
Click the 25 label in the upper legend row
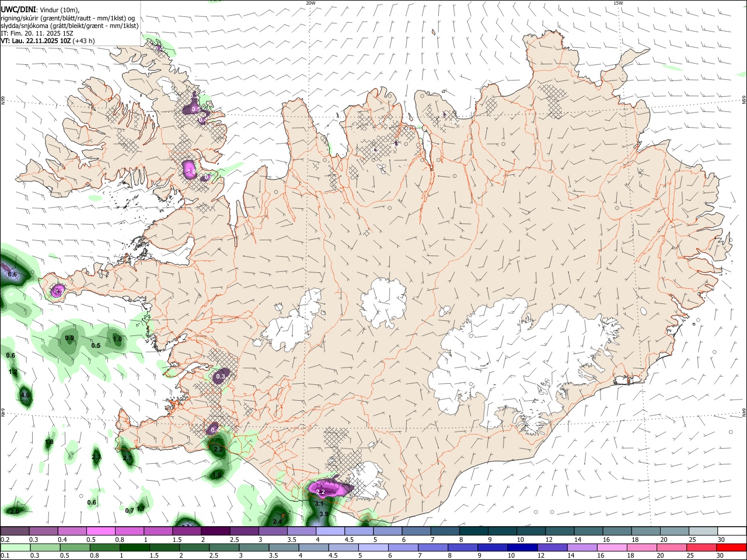coord(692,540)
